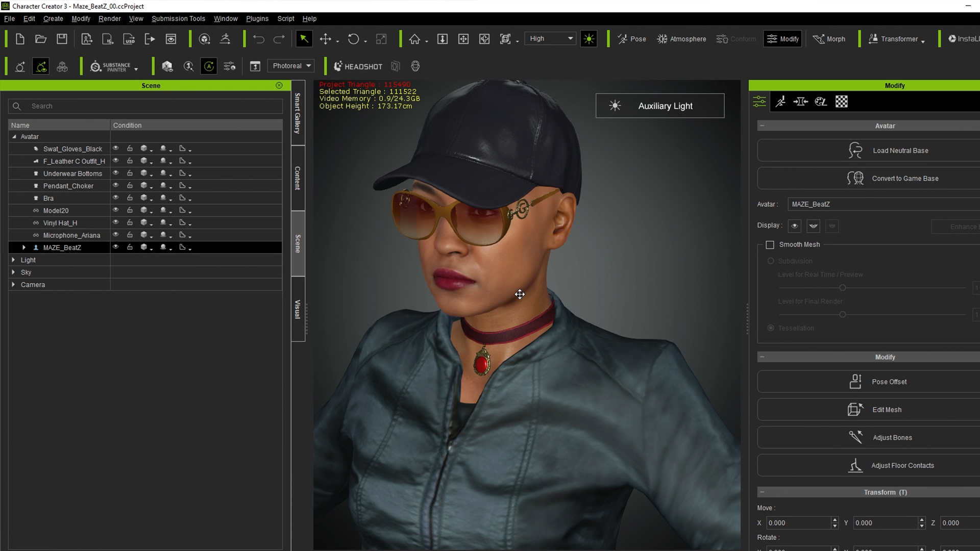
Task: Expand the Light tree node
Action: click(13, 260)
